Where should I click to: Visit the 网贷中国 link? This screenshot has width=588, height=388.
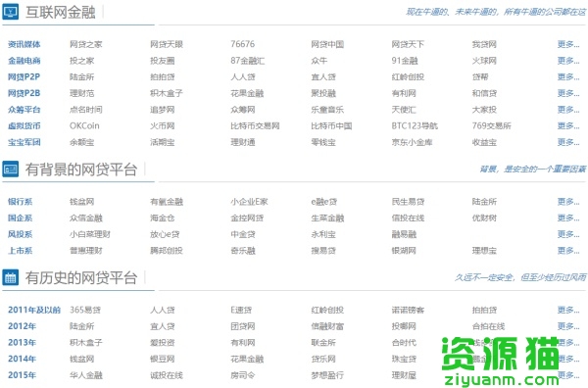pyautogui.click(x=327, y=44)
